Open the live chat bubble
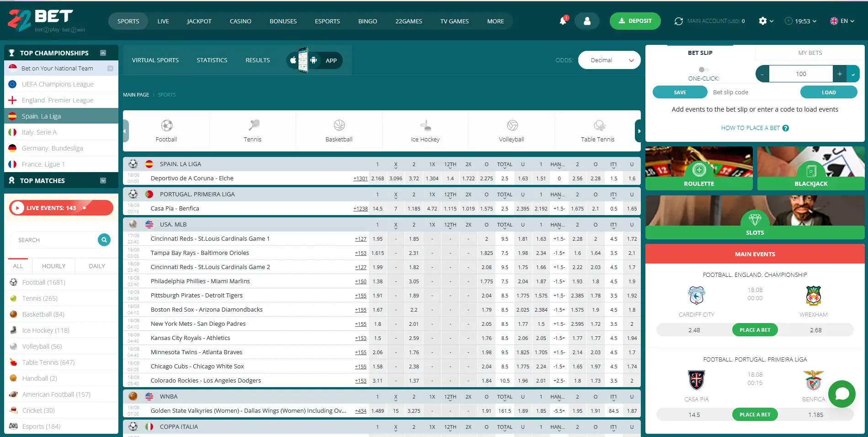Viewport: 868px width, 437px height. tap(841, 394)
